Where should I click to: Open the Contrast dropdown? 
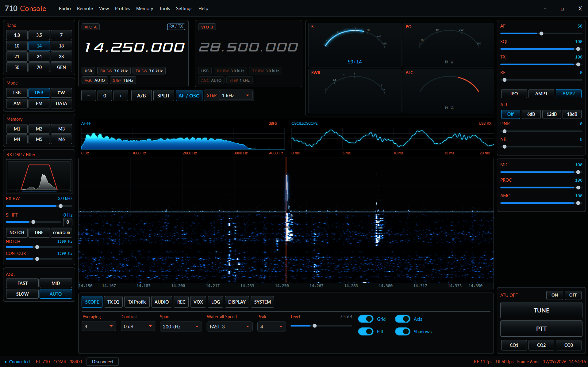point(138,327)
